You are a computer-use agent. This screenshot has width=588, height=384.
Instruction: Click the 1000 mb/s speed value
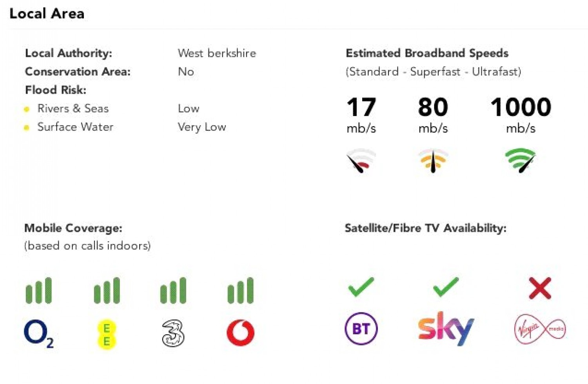pyautogui.click(x=521, y=107)
